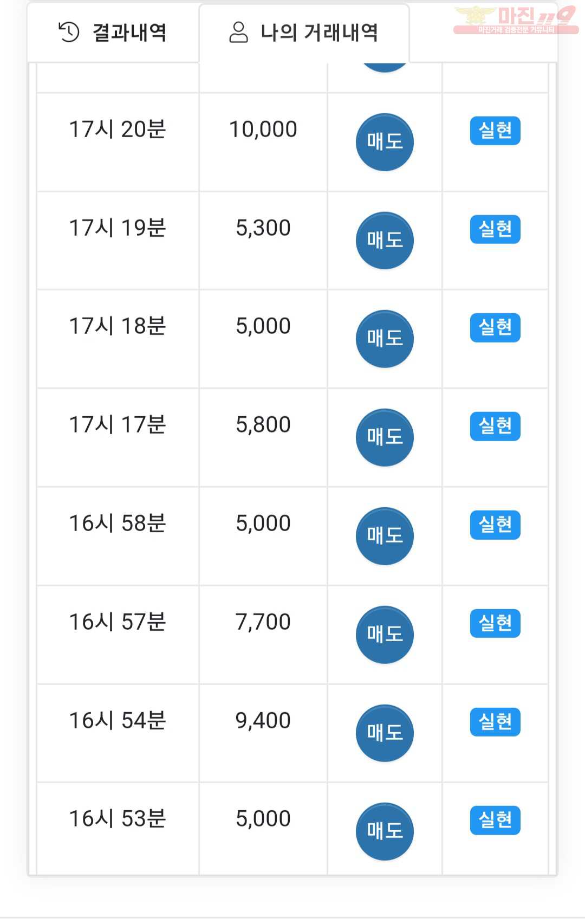
Task: Tap the 매도 circle for 16시 58분
Action: pyautogui.click(x=385, y=536)
